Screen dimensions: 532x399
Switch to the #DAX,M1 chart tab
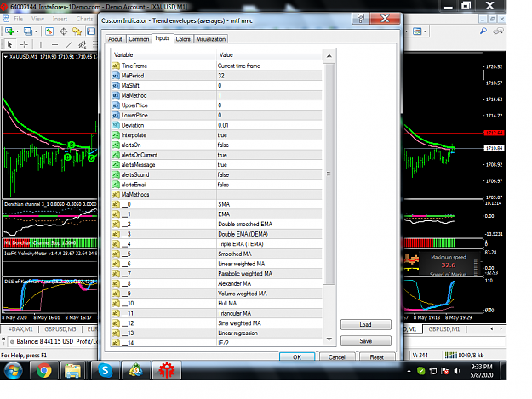(x=20, y=329)
